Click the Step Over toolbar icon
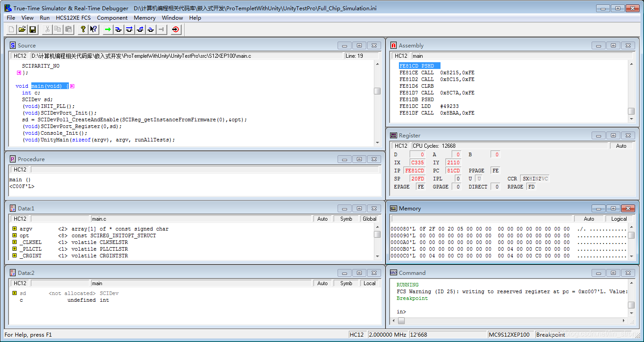 [129, 30]
